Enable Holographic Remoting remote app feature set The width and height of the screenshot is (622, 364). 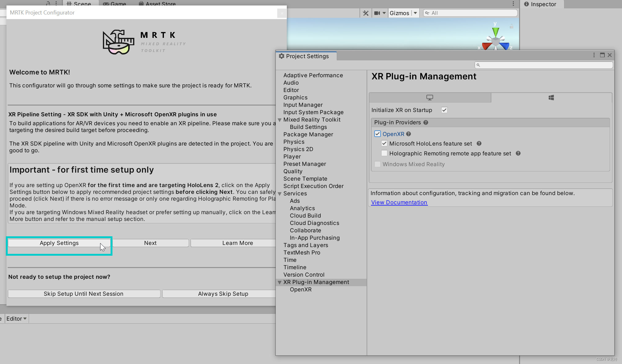click(384, 153)
